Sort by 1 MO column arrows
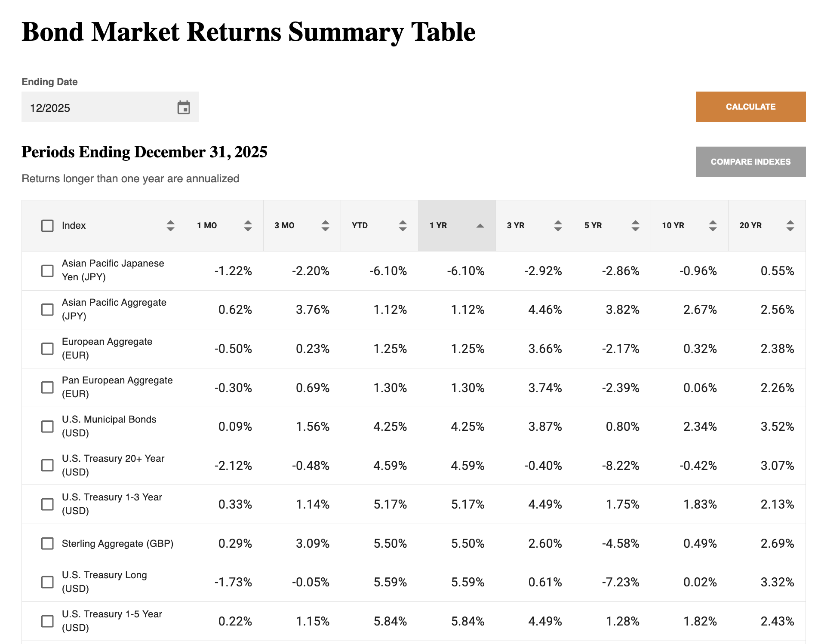This screenshot has height=644, width=818. pyautogui.click(x=248, y=226)
